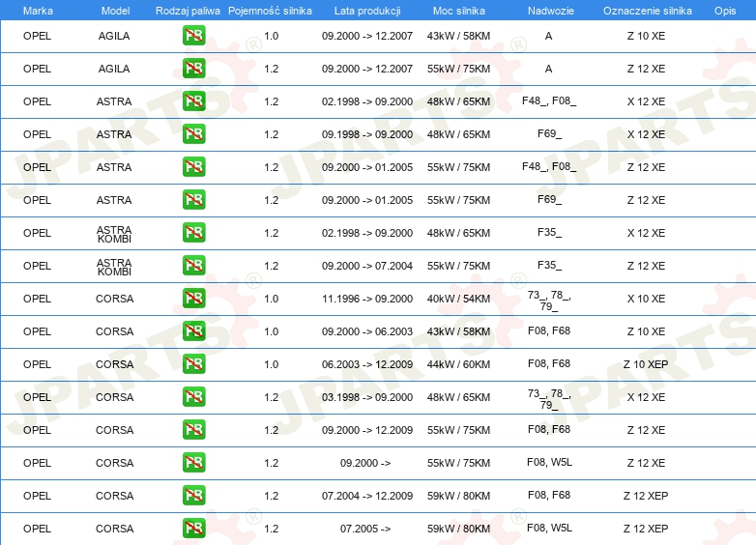The image size is (756, 545).
Task: Click fuel icon for Astra F69_ Z 12 XE
Action: point(193,199)
